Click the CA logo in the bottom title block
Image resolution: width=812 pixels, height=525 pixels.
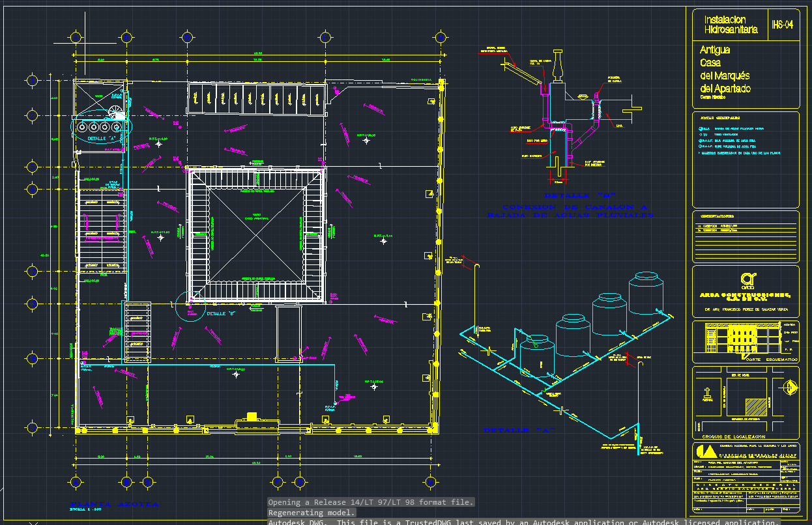point(704,451)
